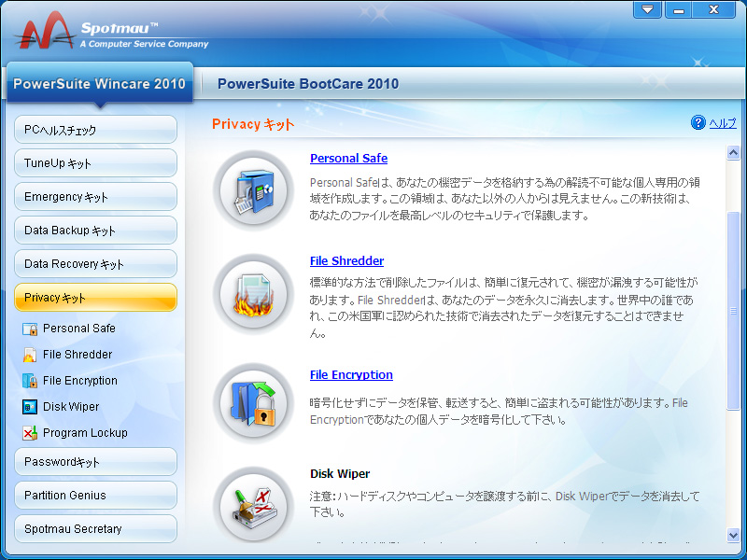Image resolution: width=747 pixels, height=560 pixels.
Task: Open the Personal Safe hyperlink
Action: (x=348, y=159)
